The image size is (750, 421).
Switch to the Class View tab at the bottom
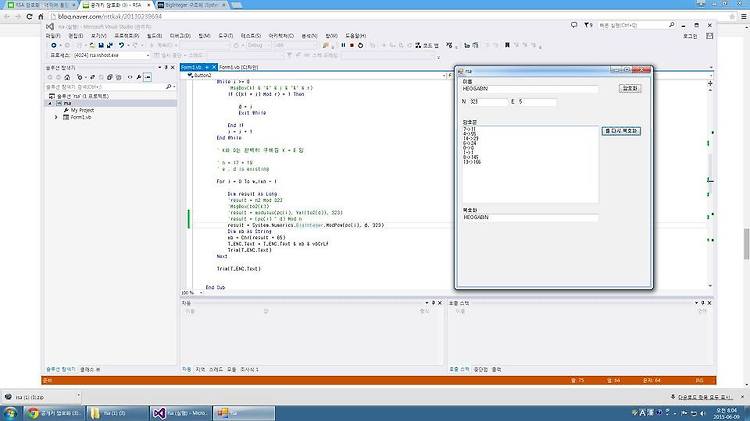(90, 369)
